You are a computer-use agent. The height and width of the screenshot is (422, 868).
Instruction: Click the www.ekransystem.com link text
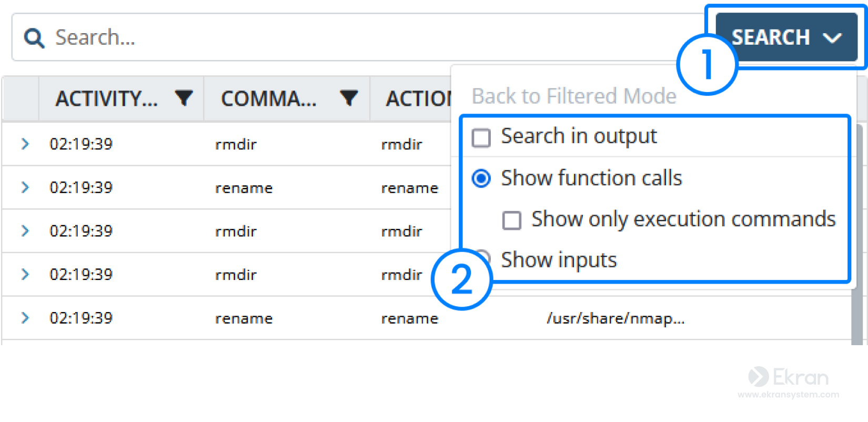pyautogui.click(x=788, y=395)
